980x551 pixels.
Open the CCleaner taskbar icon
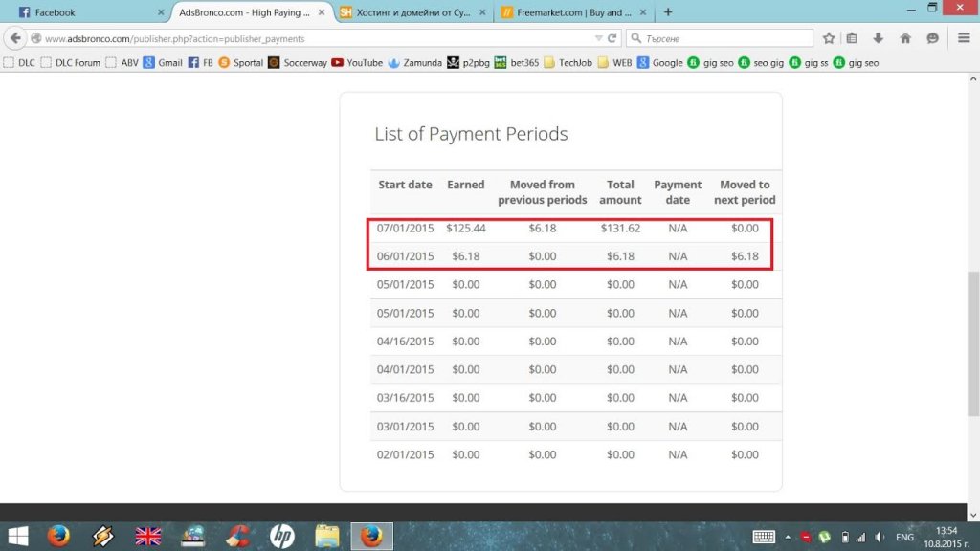pyautogui.click(x=237, y=536)
